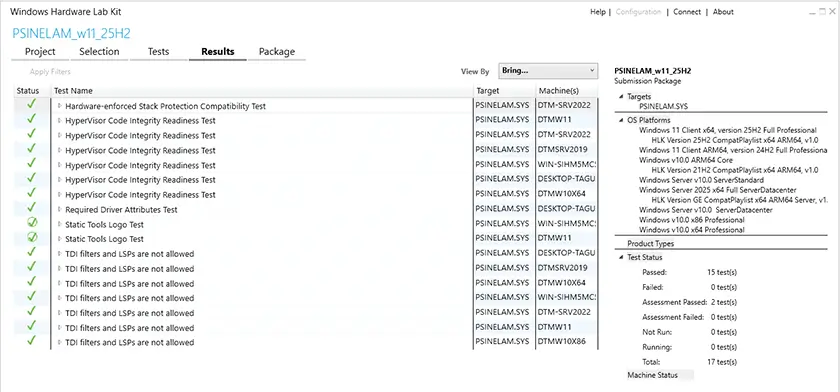Expand HyperVisor Code Integrity test row for DTMW11
Viewport: 840px width, 392px height.
(59, 121)
